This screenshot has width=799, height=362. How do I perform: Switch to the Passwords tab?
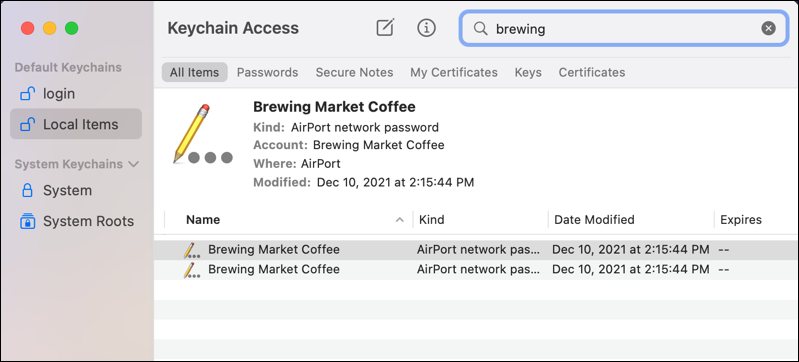tap(268, 72)
